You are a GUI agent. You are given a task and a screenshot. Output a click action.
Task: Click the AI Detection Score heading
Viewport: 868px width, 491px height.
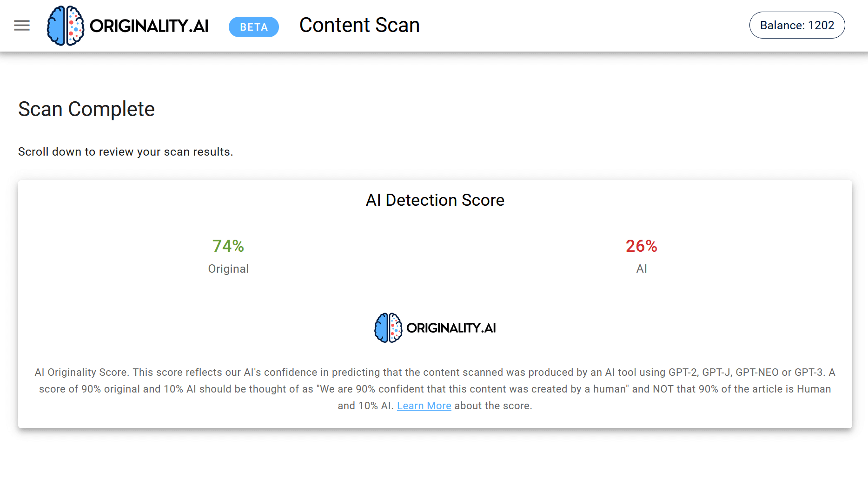(x=435, y=200)
